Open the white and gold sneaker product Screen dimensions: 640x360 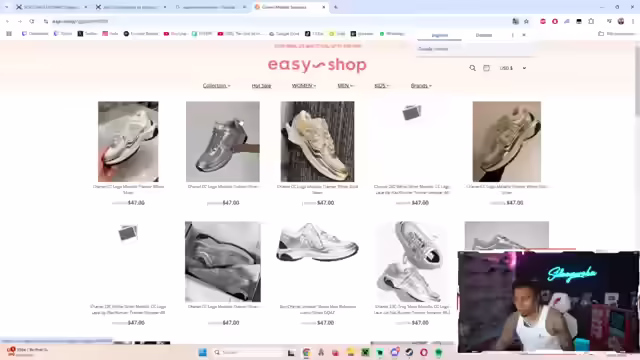point(317,142)
